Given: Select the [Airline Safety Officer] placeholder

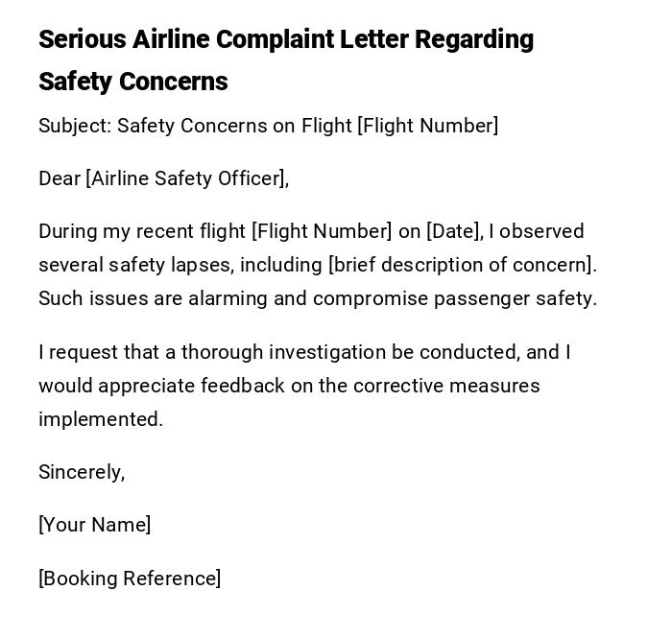Looking at the screenshot, I should pos(186,178).
